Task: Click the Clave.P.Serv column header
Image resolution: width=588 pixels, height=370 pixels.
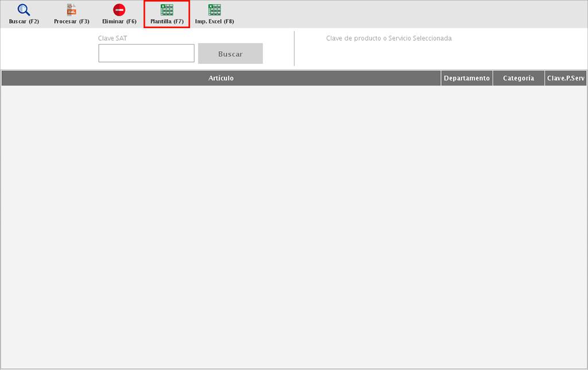Action: [x=566, y=78]
